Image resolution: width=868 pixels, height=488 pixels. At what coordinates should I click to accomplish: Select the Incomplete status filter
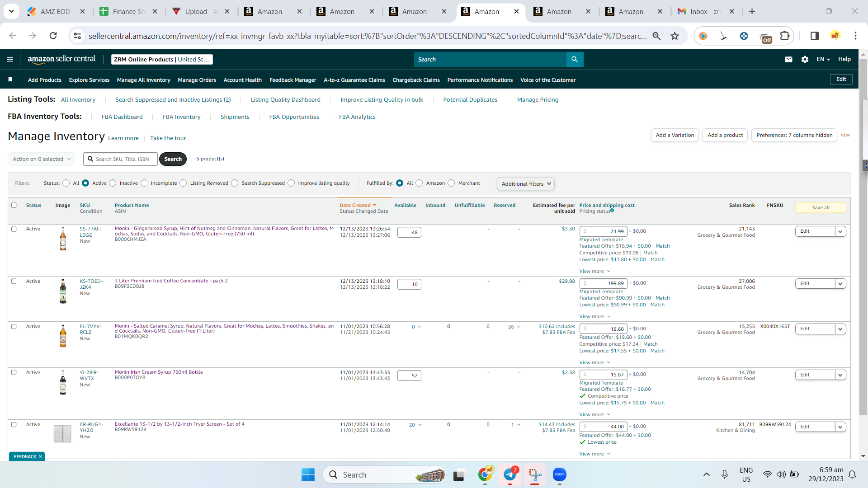144,183
